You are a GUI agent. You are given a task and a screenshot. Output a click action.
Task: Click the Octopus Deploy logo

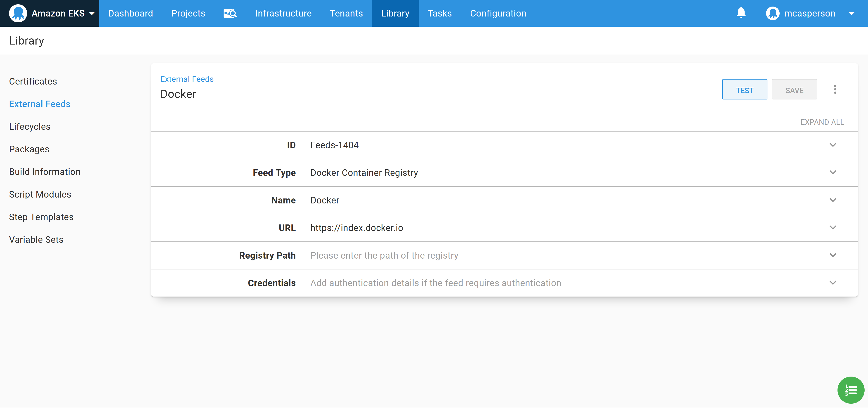[x=18, y=13]
